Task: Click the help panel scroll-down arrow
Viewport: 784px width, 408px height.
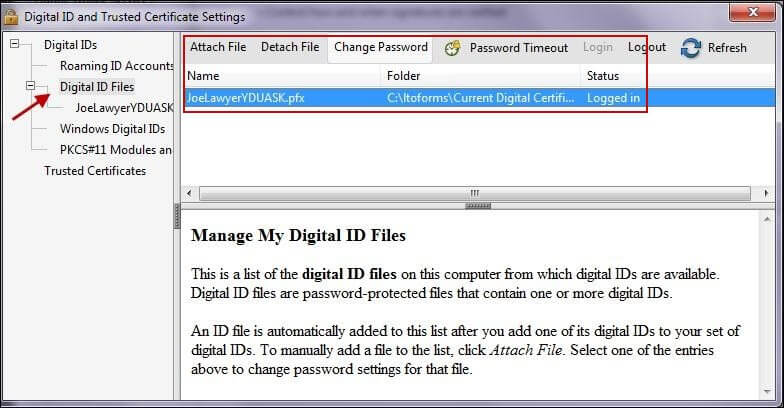Action: (767, 392)
